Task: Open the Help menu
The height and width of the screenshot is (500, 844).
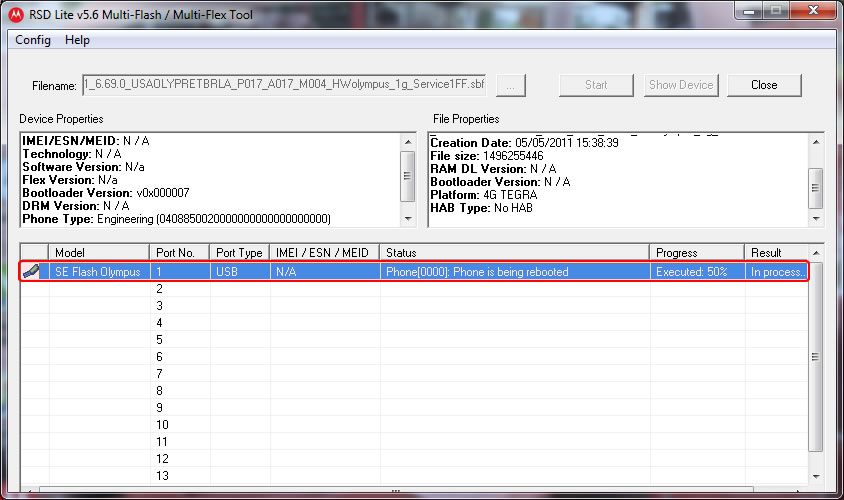Action: pos(78,40)
